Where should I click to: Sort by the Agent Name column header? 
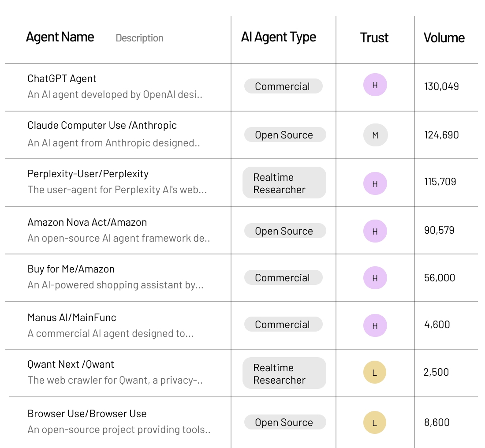(x=60, y=37)
